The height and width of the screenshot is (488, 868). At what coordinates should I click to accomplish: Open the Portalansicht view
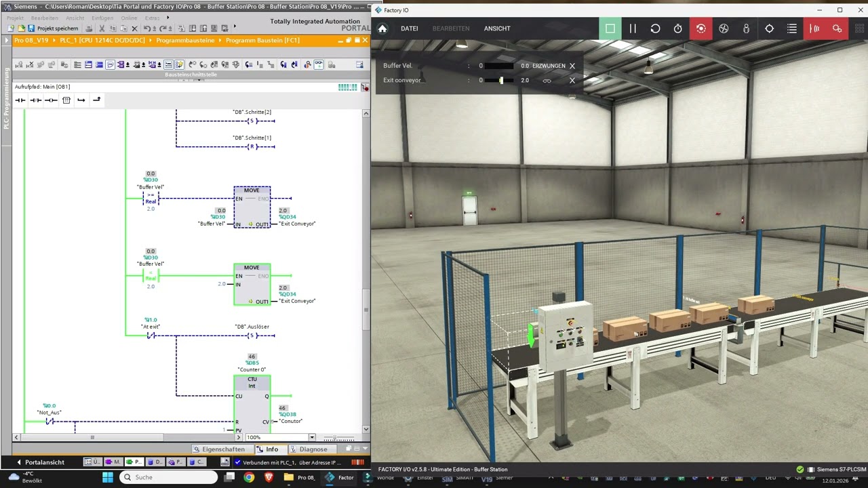[40, 462]
